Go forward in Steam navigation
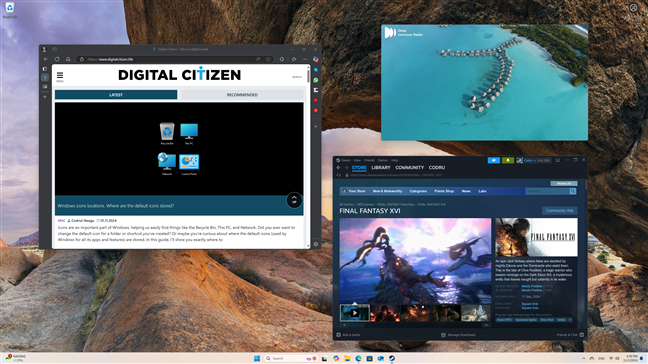 pyautogui.click(x=346, y=167)
